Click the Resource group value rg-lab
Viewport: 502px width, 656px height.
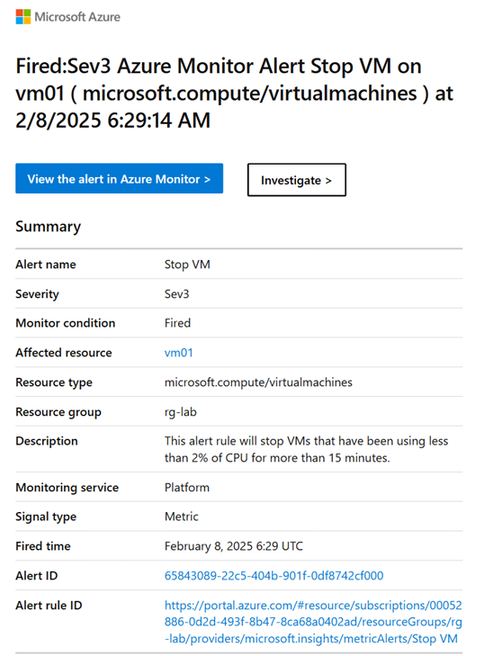pyautogui.click(x=180, y=412)
